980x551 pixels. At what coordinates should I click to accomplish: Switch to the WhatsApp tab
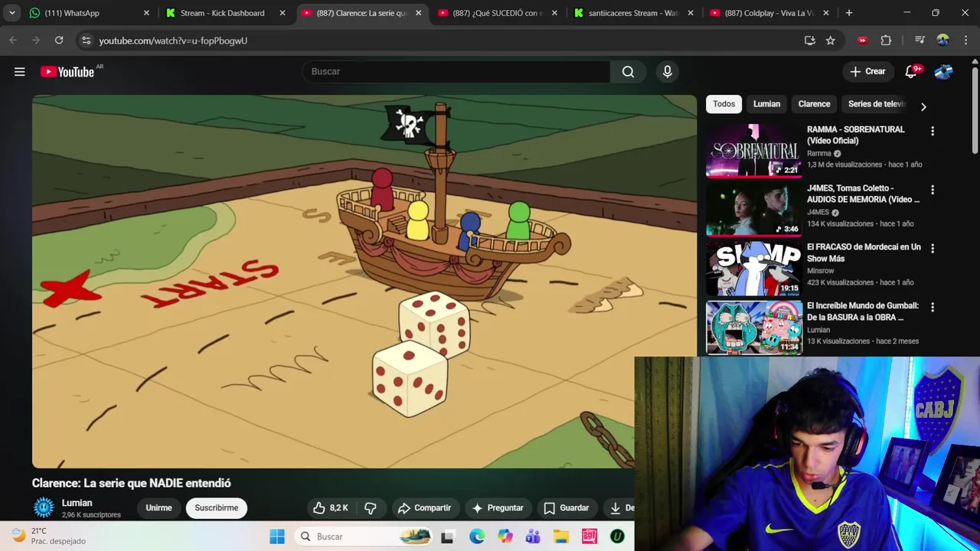[x=89, y=13]
